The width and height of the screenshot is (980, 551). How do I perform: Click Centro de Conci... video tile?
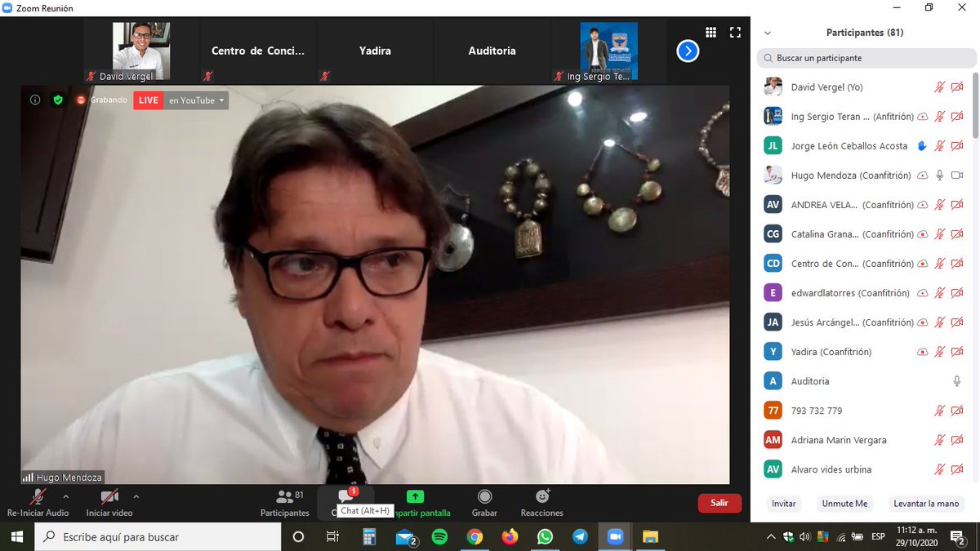click(x=258, y=51)
